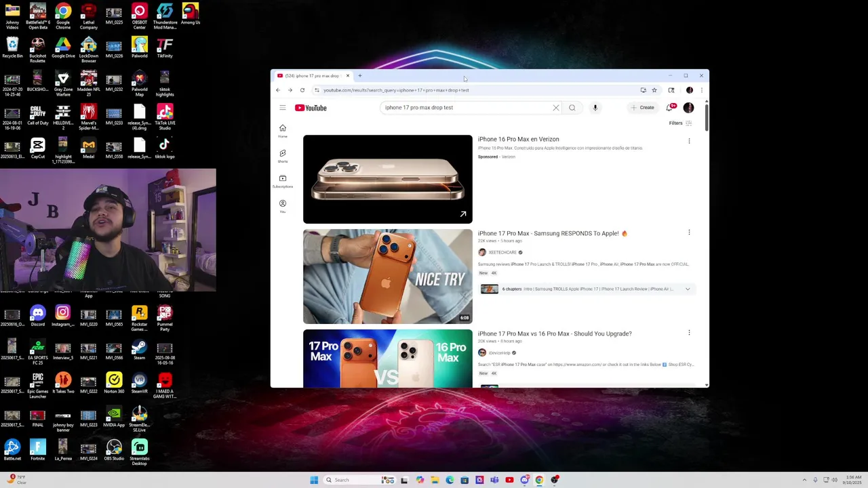
Task: Open Google Drive desktop shortcut
Action: coord(63,47)
